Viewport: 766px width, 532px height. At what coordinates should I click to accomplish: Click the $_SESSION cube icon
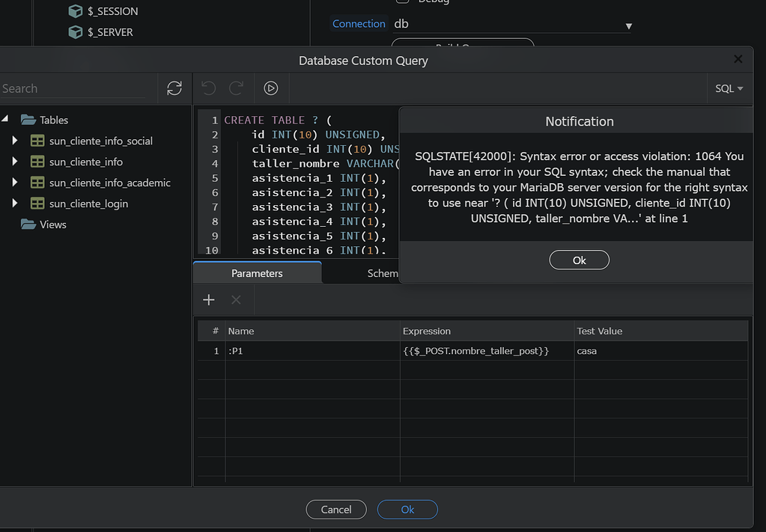coord(75,10)
